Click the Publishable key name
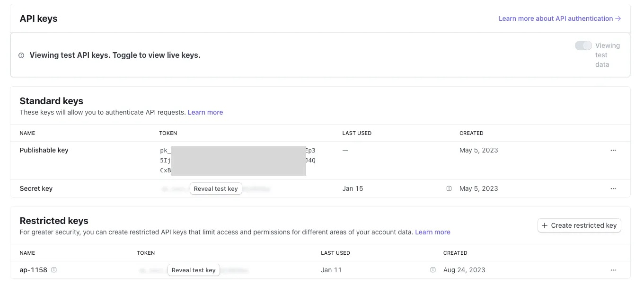The width and height of the screenshot is (644, 295). (44, 150)
